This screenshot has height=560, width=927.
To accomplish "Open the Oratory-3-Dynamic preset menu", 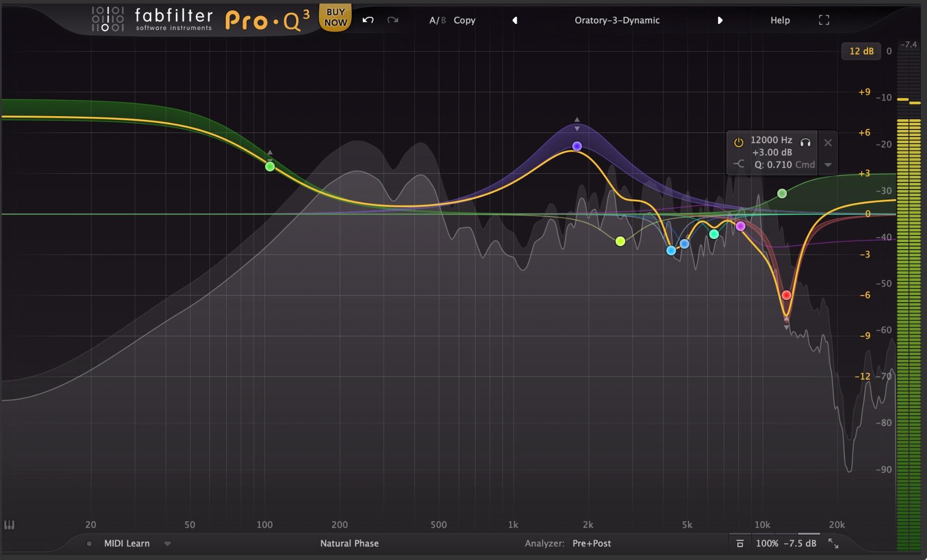I will 617,20.
